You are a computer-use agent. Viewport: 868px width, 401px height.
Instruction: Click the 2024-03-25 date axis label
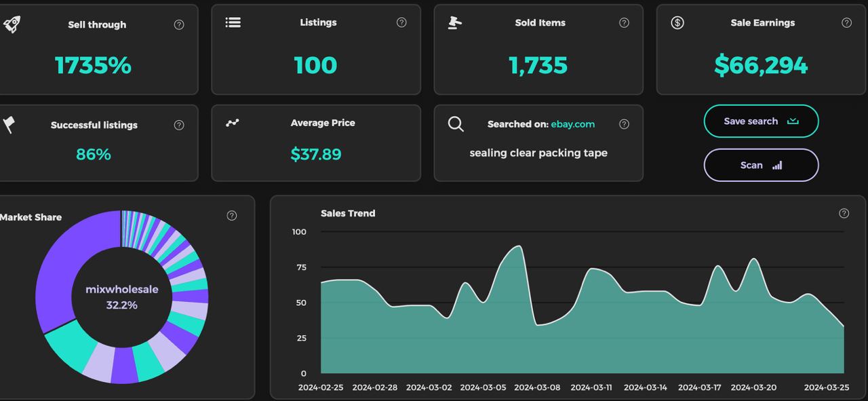coord(827,387)
